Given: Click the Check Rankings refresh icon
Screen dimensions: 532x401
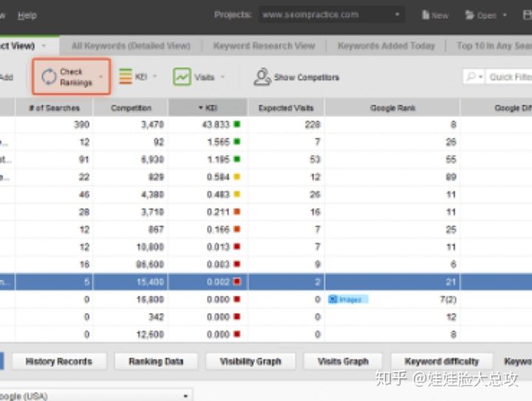Looking at the screenshot, I should (x=49, y=77).
